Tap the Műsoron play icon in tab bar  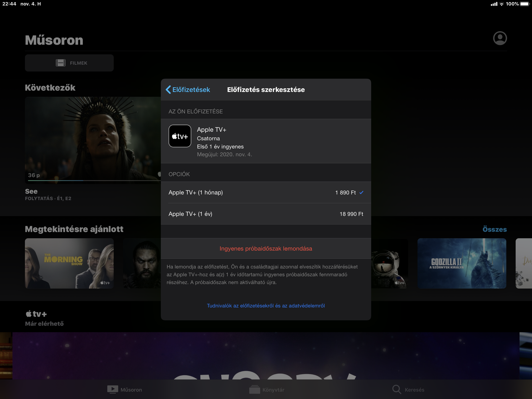click(112, 390)
